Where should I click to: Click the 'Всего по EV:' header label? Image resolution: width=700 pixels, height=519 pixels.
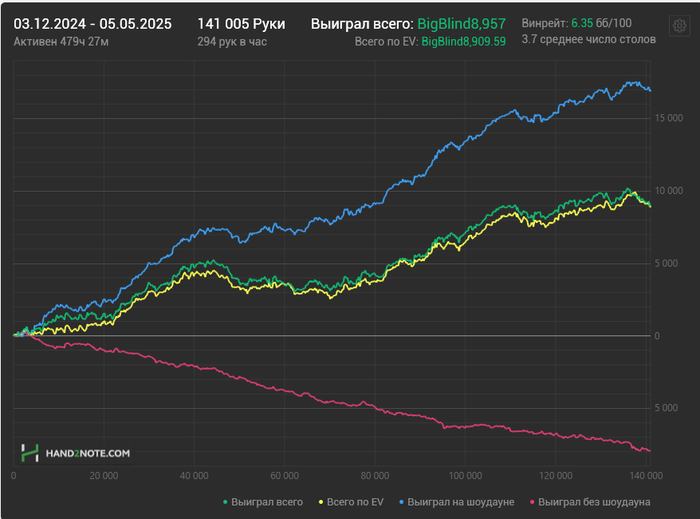point(386,42)
